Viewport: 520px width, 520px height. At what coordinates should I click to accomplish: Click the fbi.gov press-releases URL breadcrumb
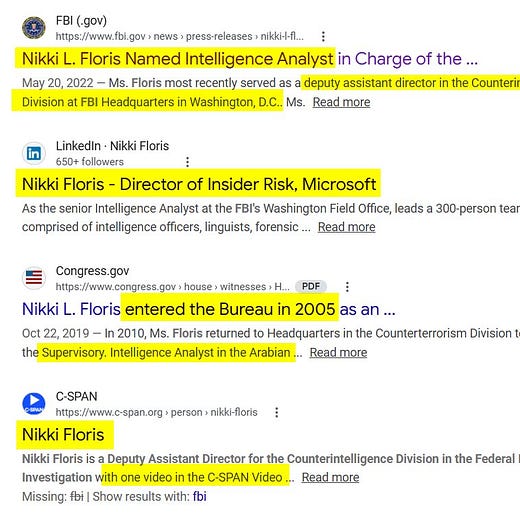[x=180, y=36]
